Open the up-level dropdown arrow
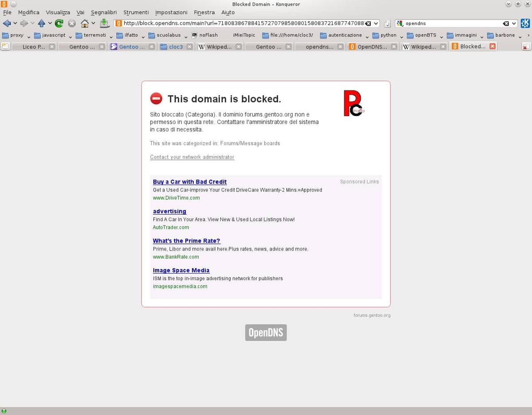This screenshot has width=532, height=415. [50, 23]
